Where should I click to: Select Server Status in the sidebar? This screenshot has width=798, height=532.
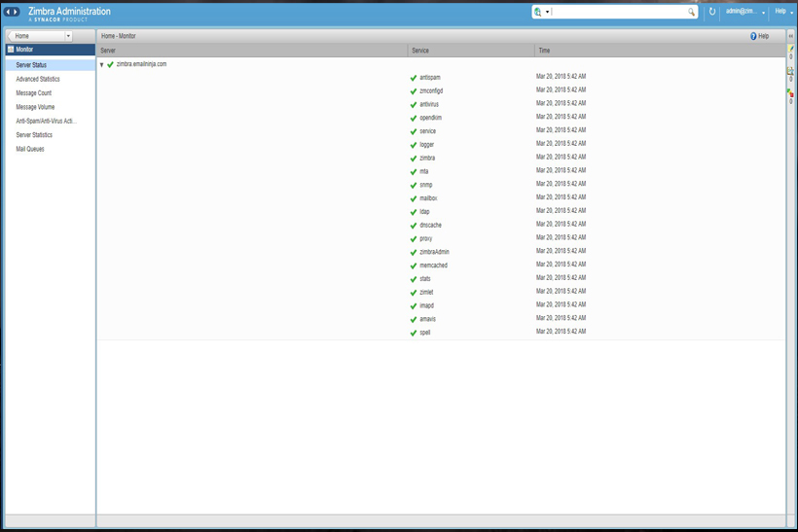pos(51,65)
